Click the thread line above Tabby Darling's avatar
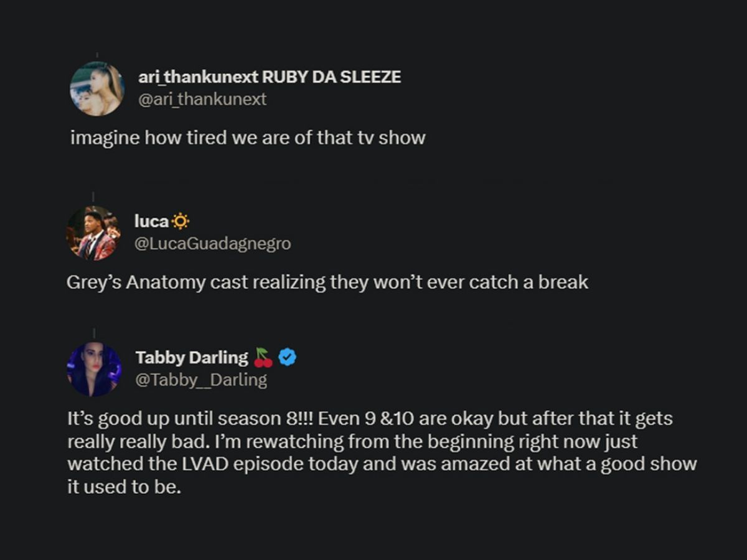 coord(93,334)
